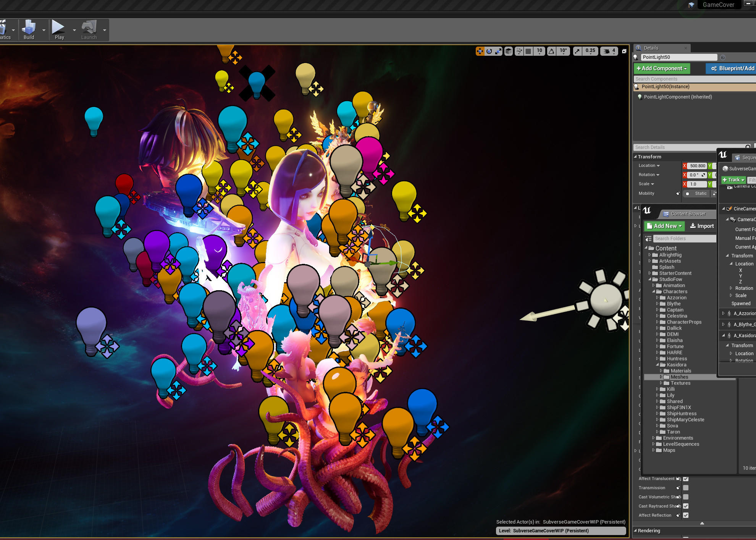The image size is (756, 540).
Task: Switch to the rotate gizmo mode
Action: point(489,51)
